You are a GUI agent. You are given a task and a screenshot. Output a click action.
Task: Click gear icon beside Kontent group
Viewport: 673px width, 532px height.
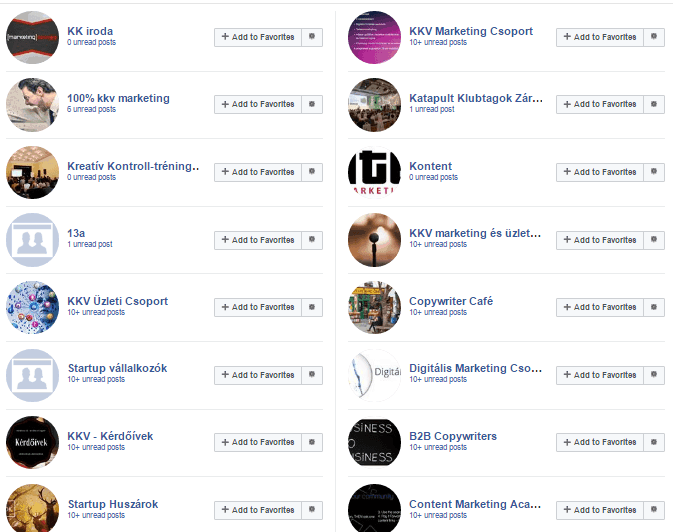(654, 172)
